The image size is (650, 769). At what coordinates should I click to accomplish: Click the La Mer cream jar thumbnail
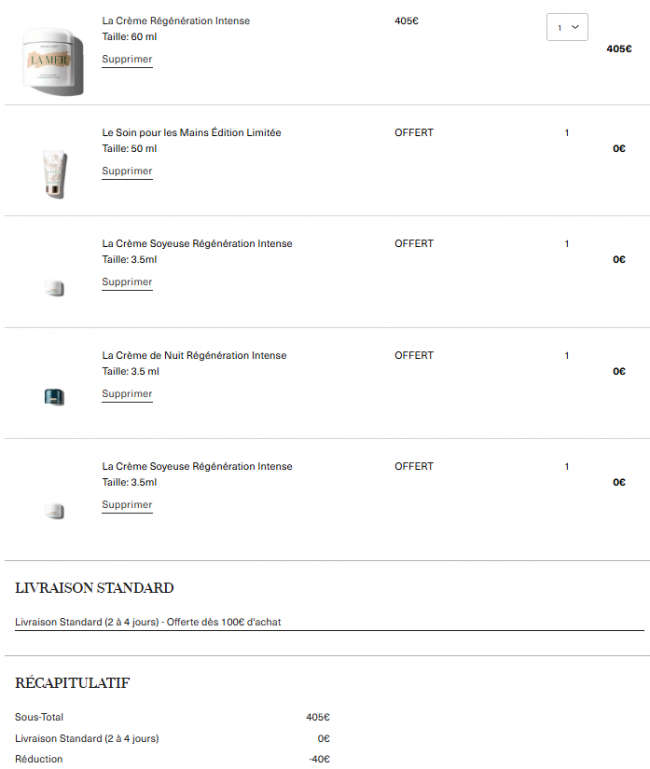point(53,62)
